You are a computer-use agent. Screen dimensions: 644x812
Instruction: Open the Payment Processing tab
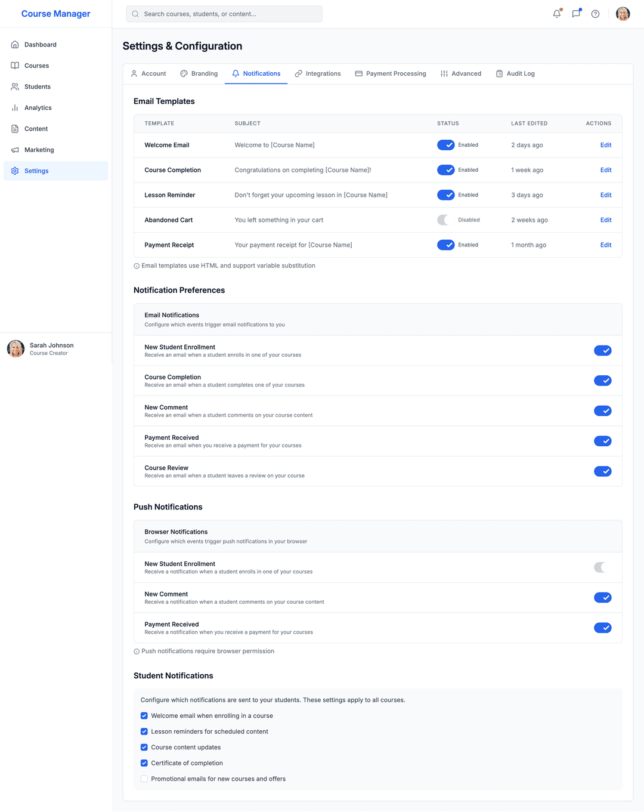391,74
